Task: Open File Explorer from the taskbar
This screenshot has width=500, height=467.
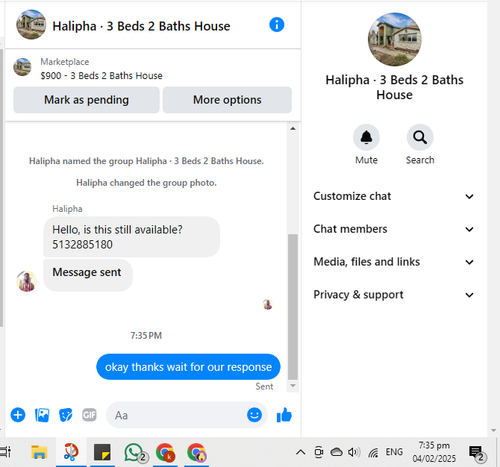Action: click(39, 452)
